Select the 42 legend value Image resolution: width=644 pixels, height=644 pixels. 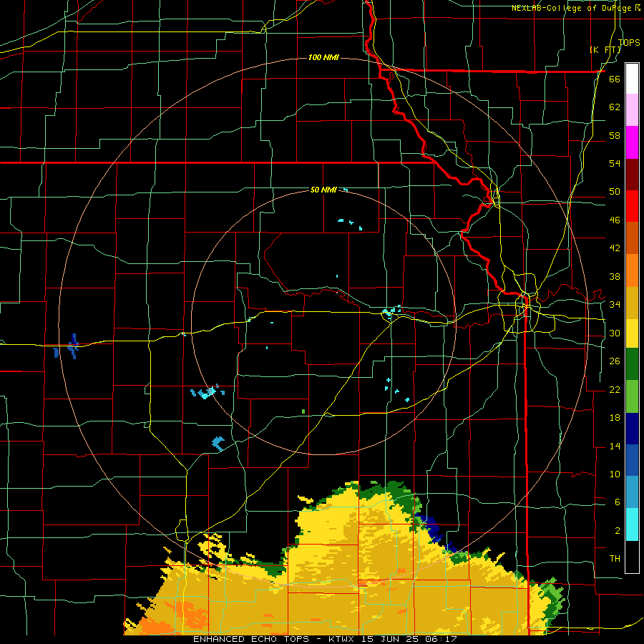pyautogui.click(x=615, y=248)
